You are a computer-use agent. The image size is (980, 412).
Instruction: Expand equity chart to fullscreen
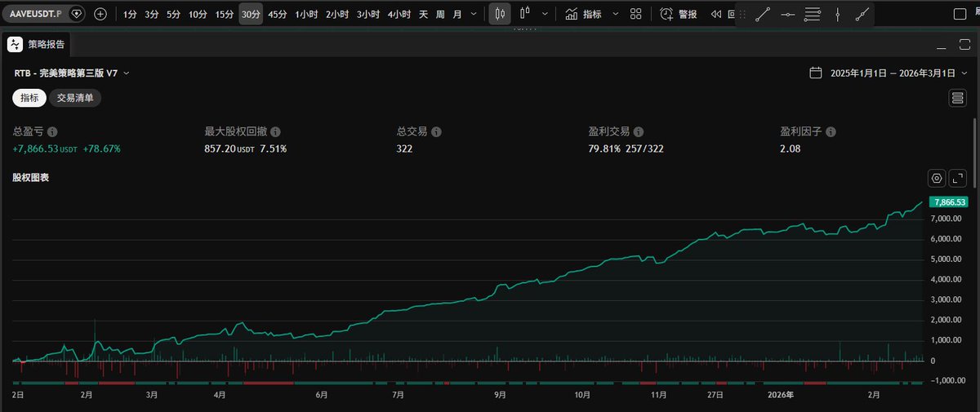[959, 178]
